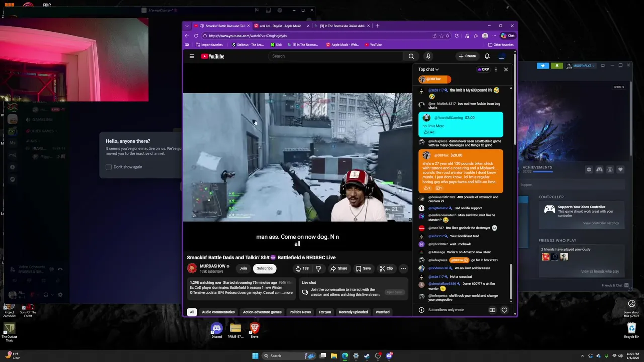
Task: Select the Watched filter chip
Action: pyautogui.click(x=383, y=312)
